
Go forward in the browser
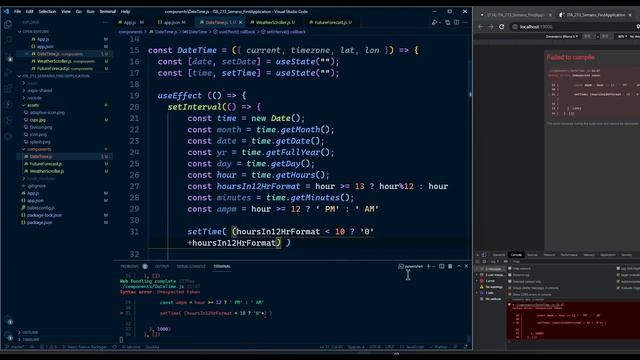pos(491,27)
